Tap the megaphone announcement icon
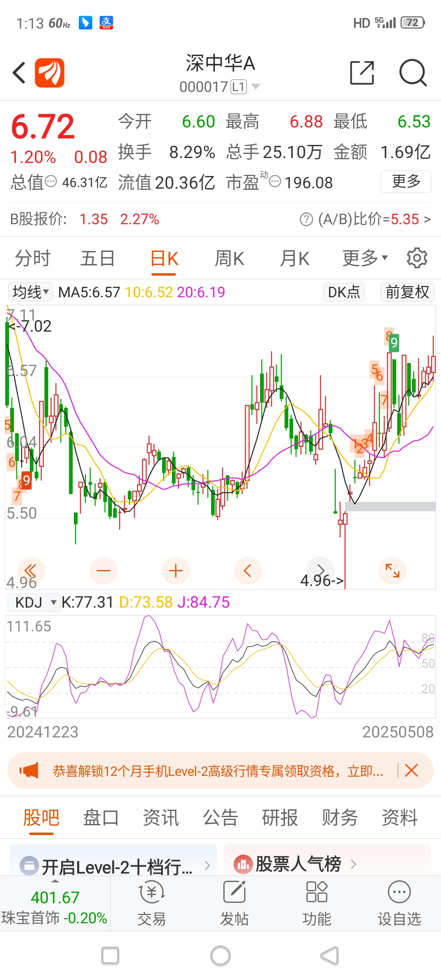Viewport: 441px width, 980px height. tap(29, 771)
